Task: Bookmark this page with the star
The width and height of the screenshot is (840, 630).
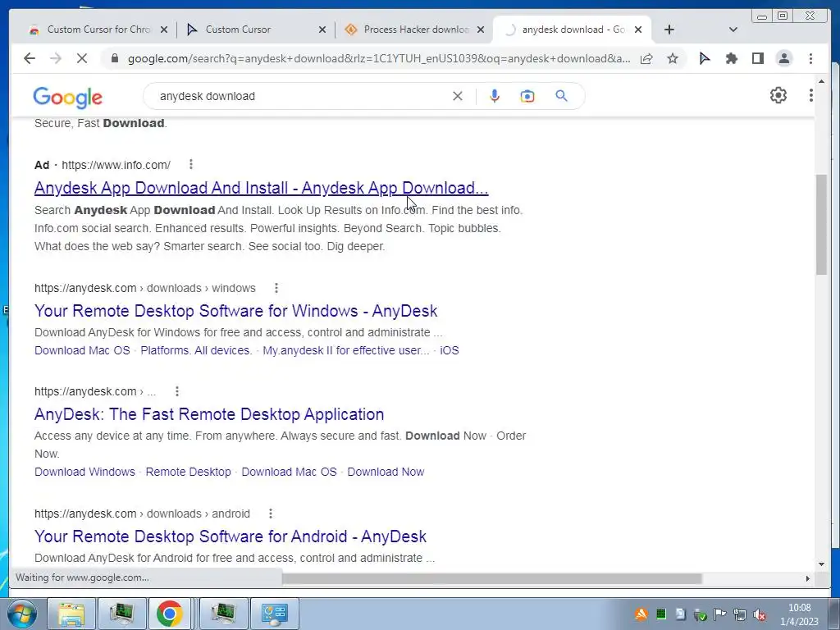Action: click(673, 58)
